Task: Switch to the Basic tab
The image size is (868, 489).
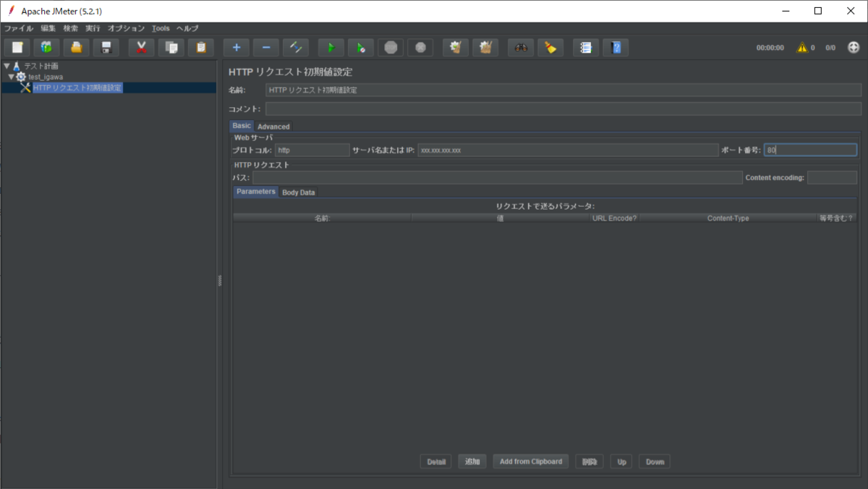Action: pyautogui.click(x=242, y=126)
